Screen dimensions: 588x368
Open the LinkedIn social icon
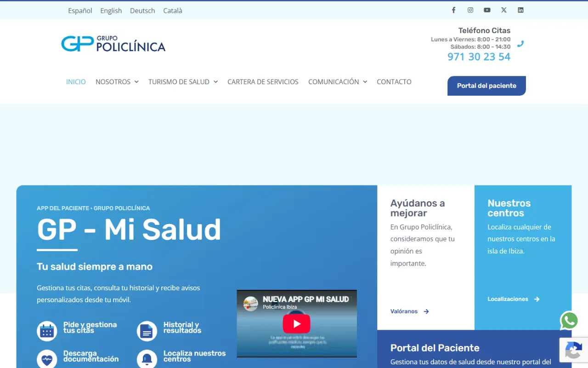tap(520, 10)
